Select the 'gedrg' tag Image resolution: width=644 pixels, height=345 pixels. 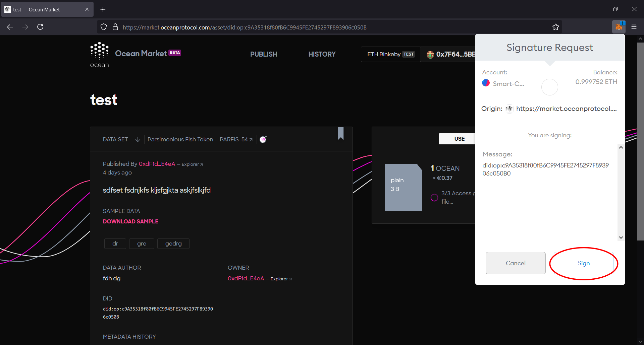point(173,244)
